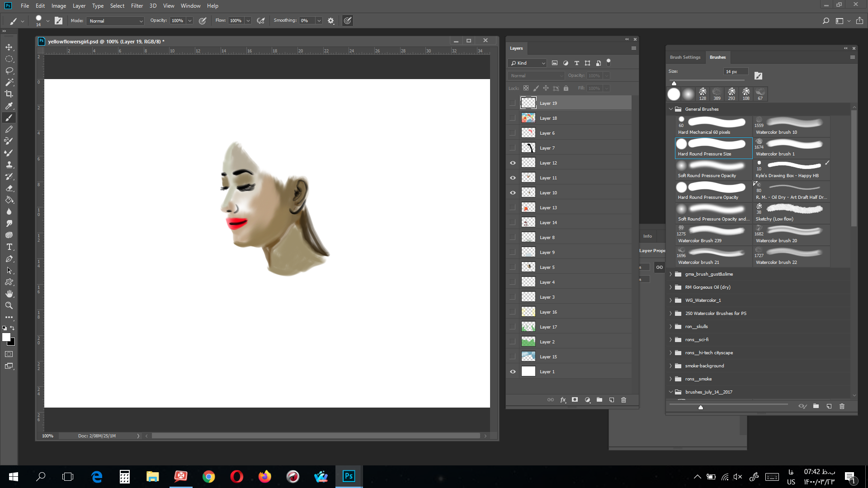Image resolution: width=868 pixels, height=488 pixels.
Task: Select the Blur tool
Action: tap(9, 211)
